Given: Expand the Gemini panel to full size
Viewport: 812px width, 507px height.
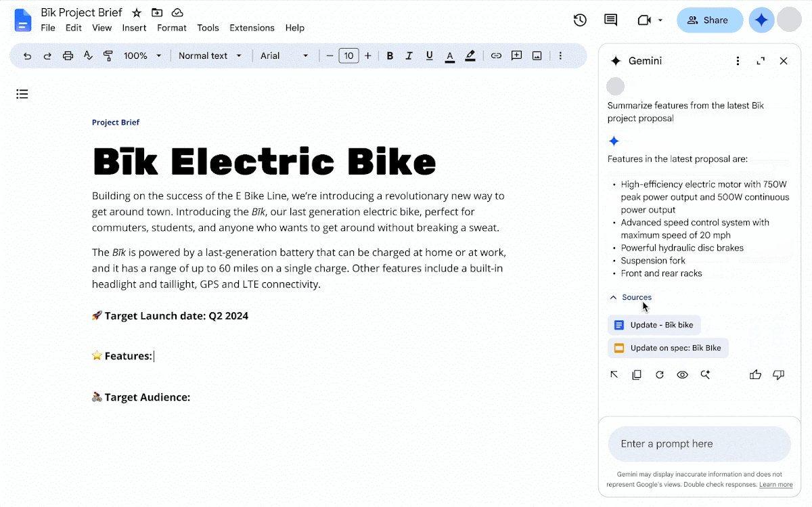Looking at the screenshot, I should tap(761, 61).
